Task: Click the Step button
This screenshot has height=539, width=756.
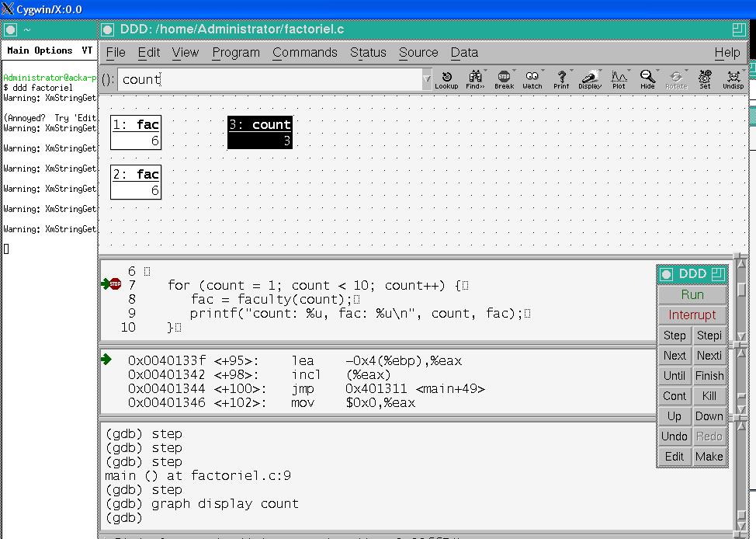Action: 675,335
